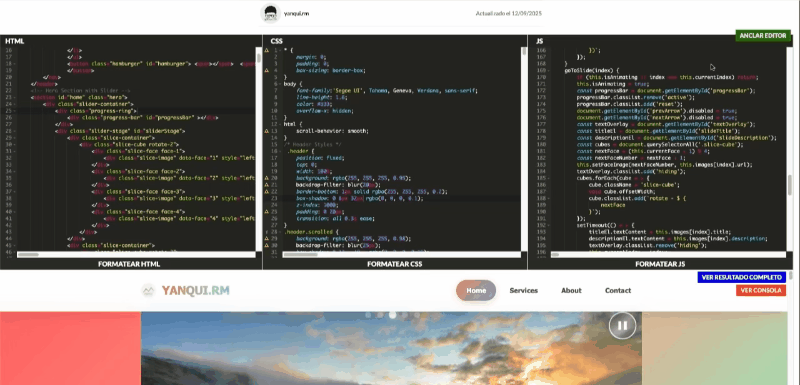
Task: Open the yanqui.rm username link
Action: (x=296, y=14)
